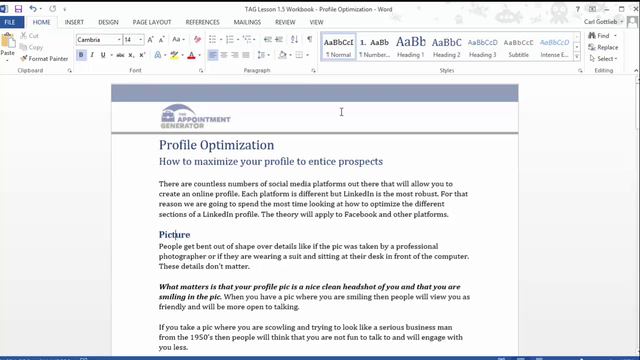640x360 pixels.
Task: Open the Font dialog launcher
Action: (x=201, y=71)
